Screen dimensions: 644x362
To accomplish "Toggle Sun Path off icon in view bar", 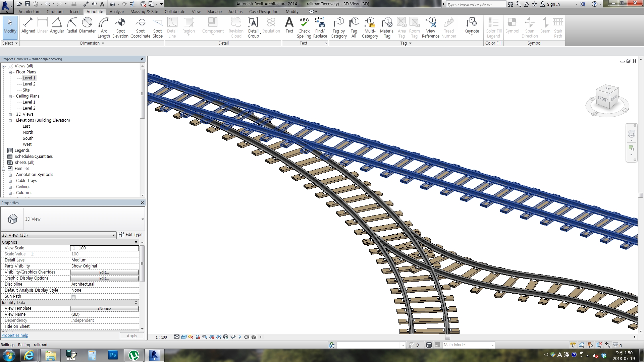I will 191,337.
